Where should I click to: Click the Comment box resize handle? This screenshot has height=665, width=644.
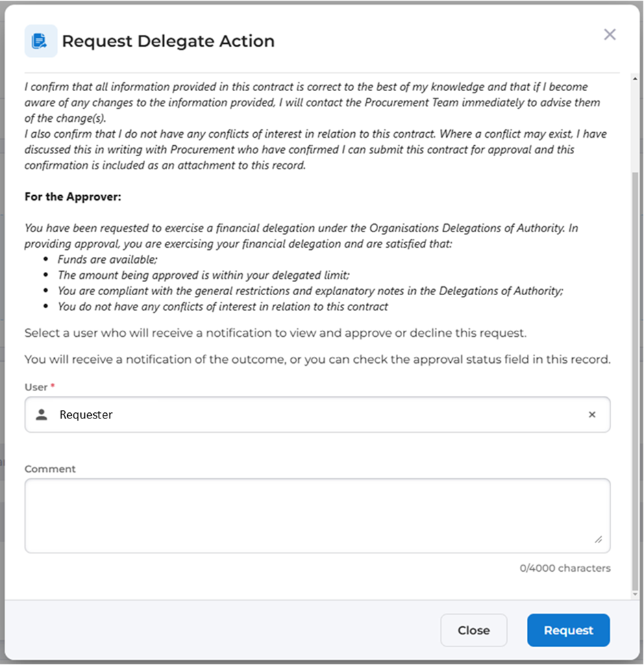[598, 540]
